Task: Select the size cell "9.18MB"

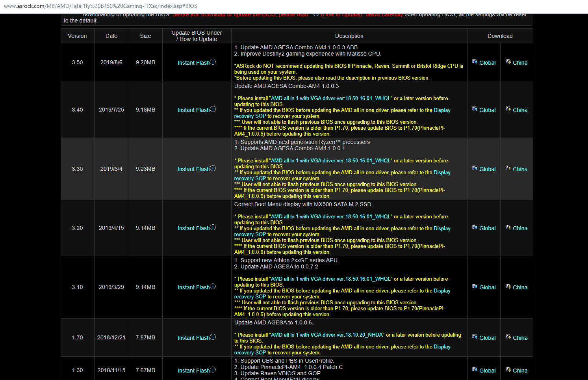Action: point(145,110)
